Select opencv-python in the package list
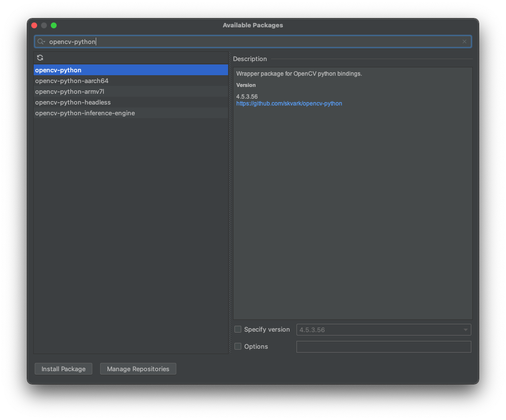This screenshot has height=420, width=506. tap(131, 70)
